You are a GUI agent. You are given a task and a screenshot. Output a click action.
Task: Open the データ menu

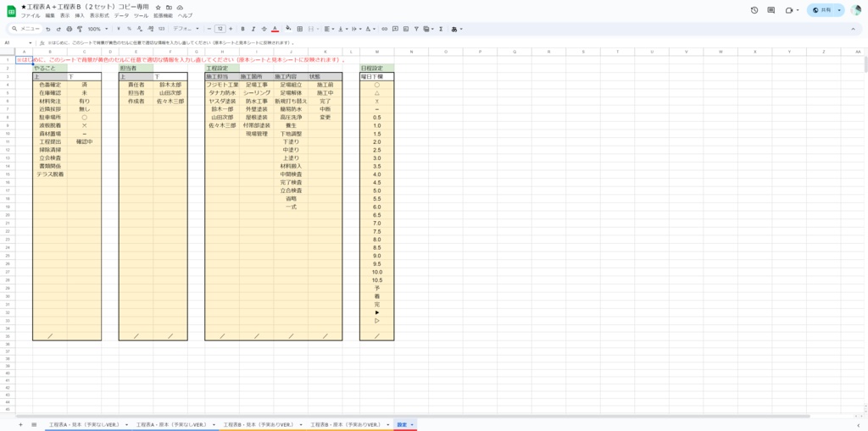click(122, 15)
